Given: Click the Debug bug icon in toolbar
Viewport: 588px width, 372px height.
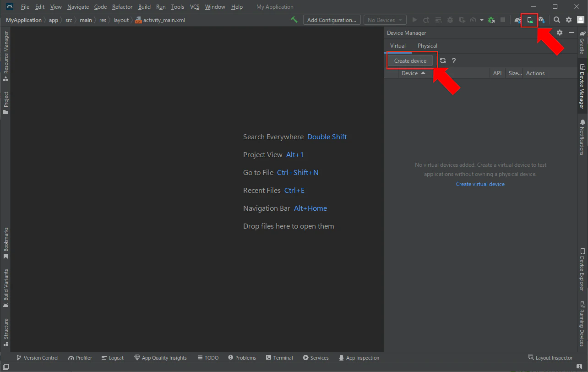Looking at the screenshot, I should tap(450, 20).
